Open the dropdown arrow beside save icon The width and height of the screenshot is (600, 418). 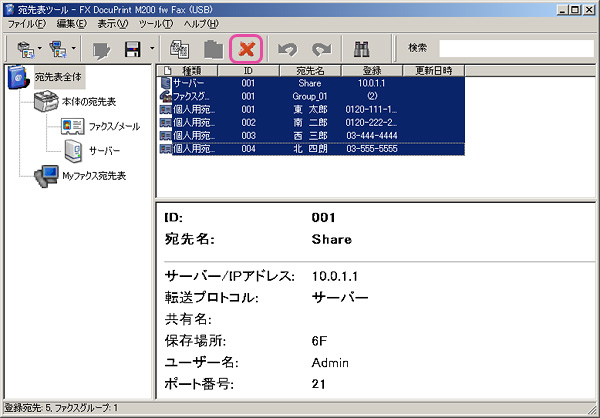[x=151, y=48]
